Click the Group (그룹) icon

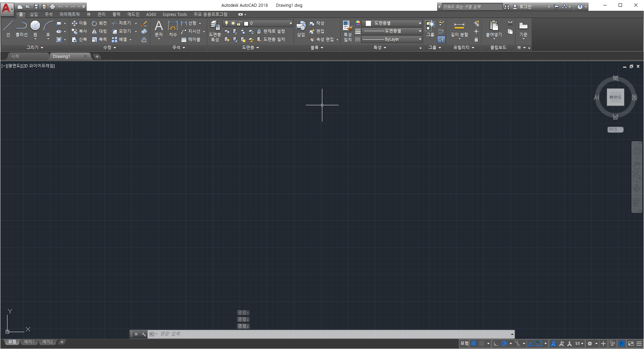(430, 28)
